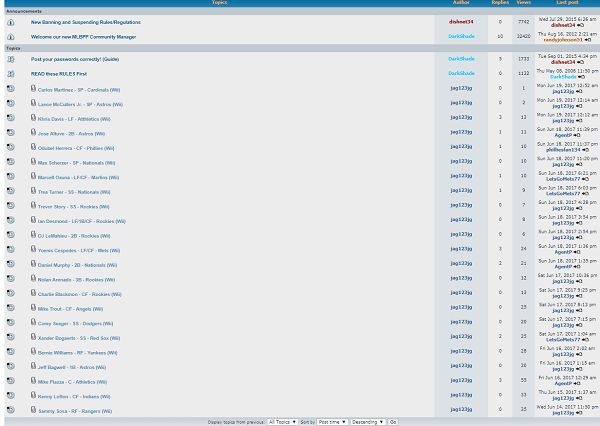This screenshot has height=426, width=600.
Task: View latest post icon in Kenny Lofton row
Action: (579, 398)
